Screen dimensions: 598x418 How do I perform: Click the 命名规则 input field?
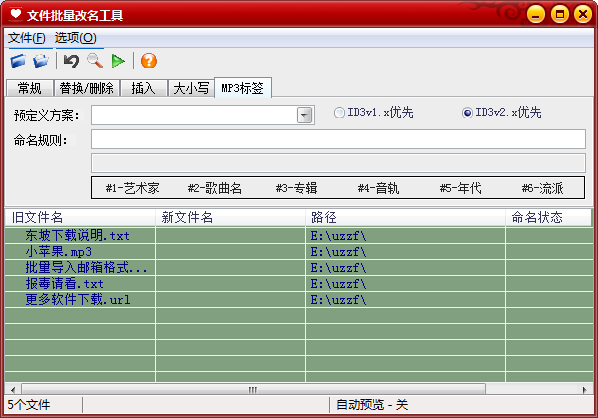coord(338,139)
